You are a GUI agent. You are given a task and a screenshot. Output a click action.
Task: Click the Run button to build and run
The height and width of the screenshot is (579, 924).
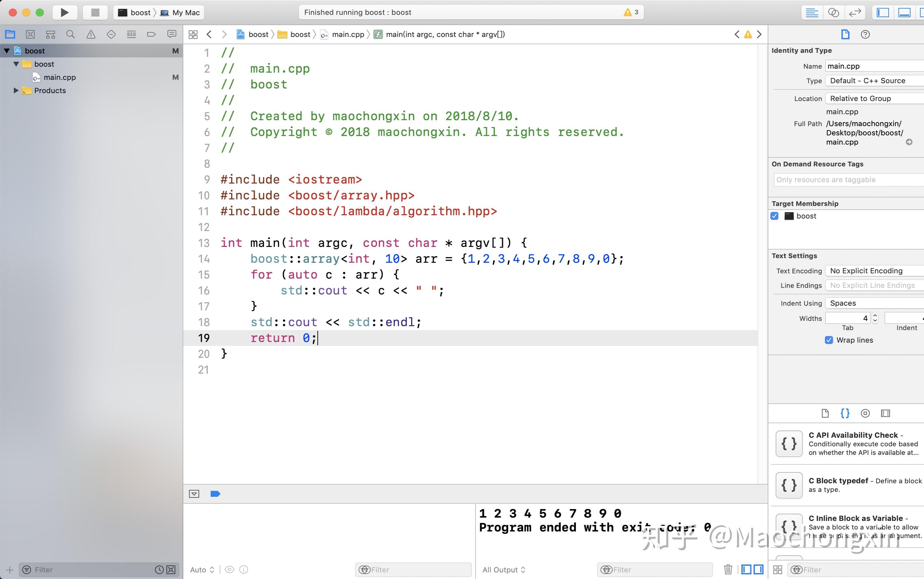64,12
